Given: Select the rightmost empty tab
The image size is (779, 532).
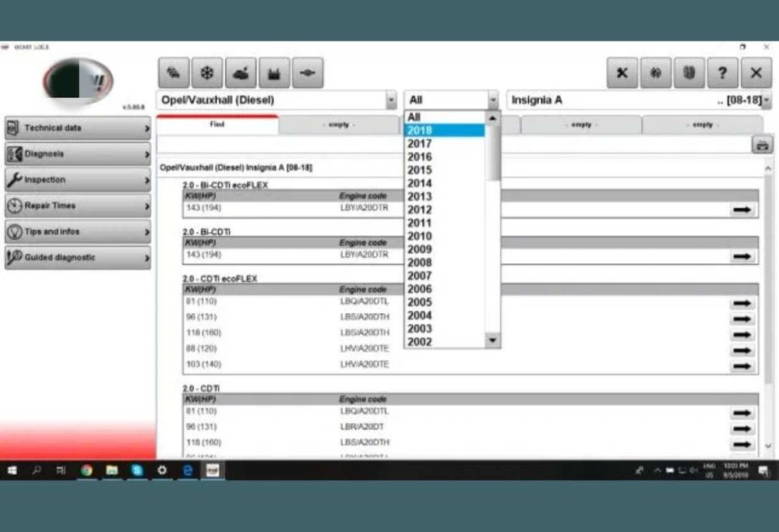Looking at the screenshot, I should tap(703, 125).
